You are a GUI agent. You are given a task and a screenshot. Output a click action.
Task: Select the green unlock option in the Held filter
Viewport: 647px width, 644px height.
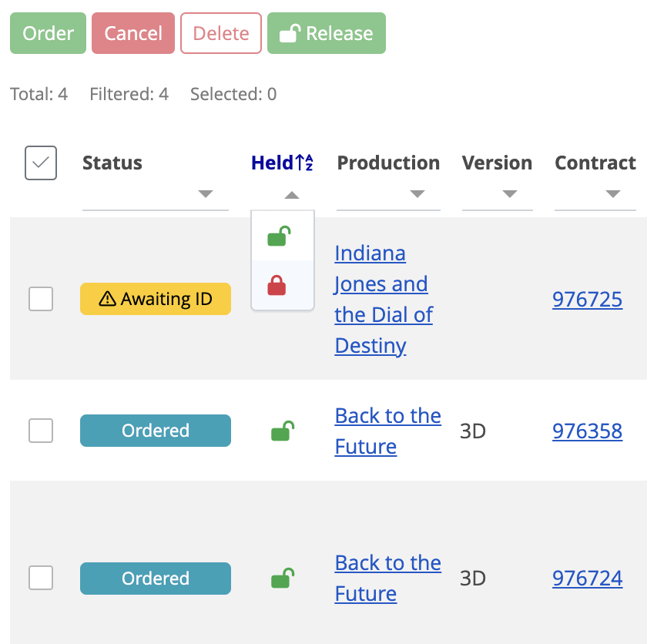tap(283, 236)
